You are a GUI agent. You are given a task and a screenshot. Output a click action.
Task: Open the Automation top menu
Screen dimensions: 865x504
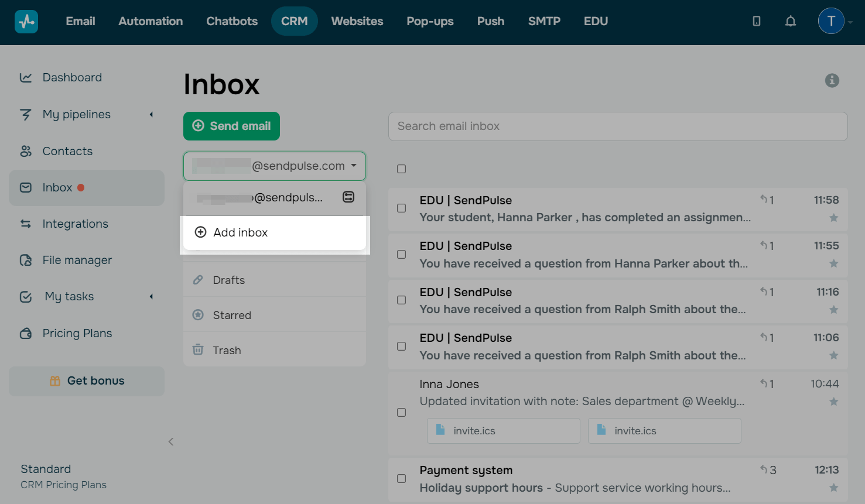[x=151, y=21]
